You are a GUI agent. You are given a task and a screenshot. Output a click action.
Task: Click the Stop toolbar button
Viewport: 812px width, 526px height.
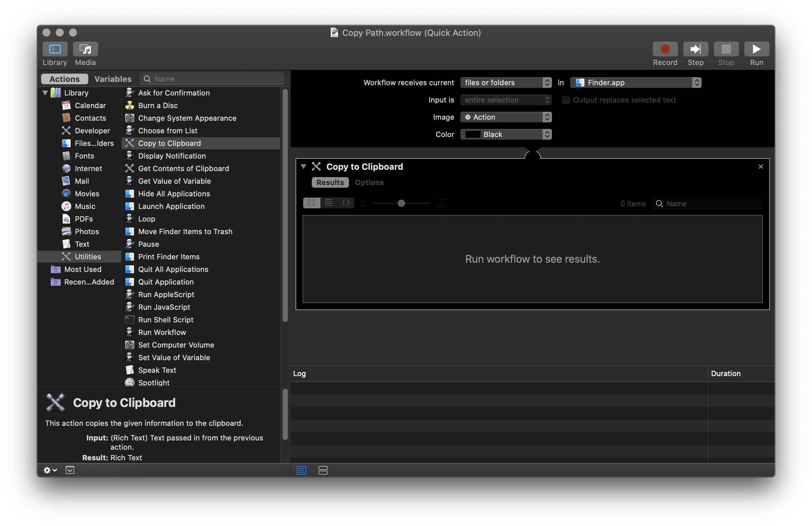(726, 49)
